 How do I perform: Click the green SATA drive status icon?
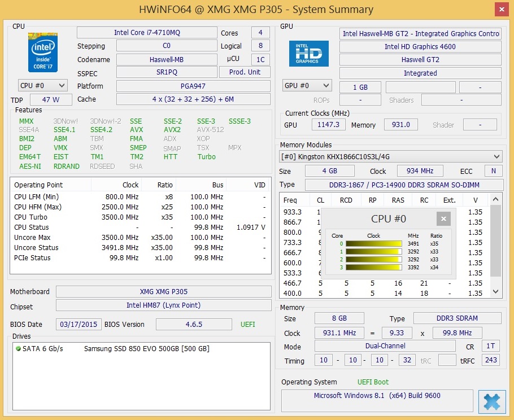18,348
